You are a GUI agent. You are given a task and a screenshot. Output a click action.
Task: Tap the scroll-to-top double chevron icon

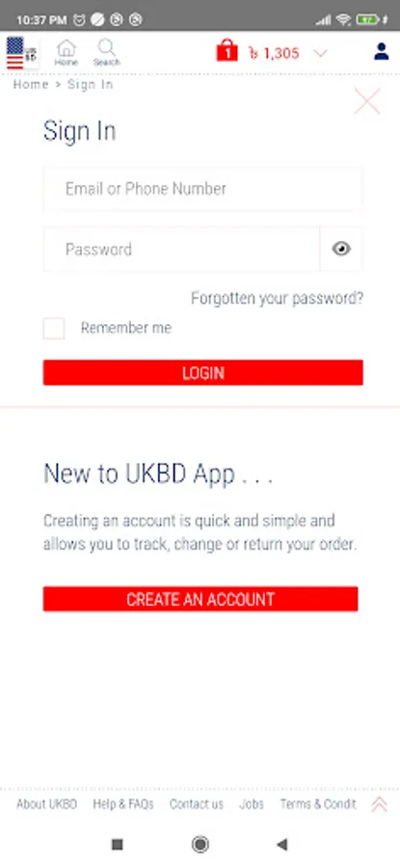pyautogui.click(x=380, y=804)
